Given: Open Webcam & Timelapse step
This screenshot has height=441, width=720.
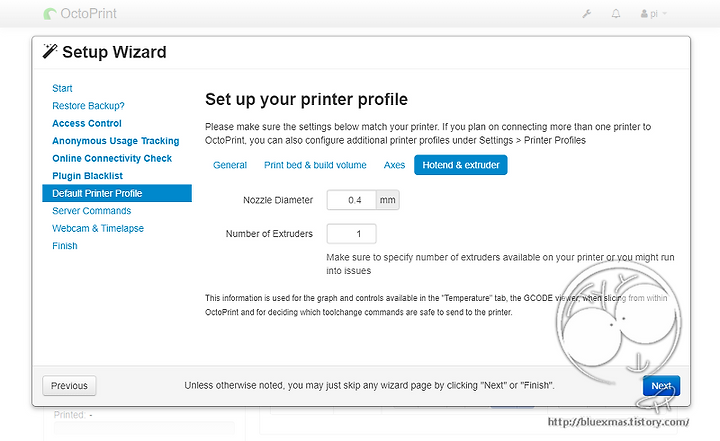Looking at the screenshot, I should (98, 228).
